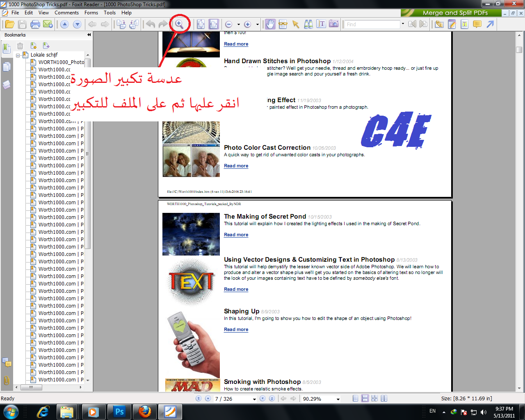Select WORTH1000_Photo bookmark entry
The width and height of the screenshot is (525, 420).
pyautogui.click(x=61, y=62)
